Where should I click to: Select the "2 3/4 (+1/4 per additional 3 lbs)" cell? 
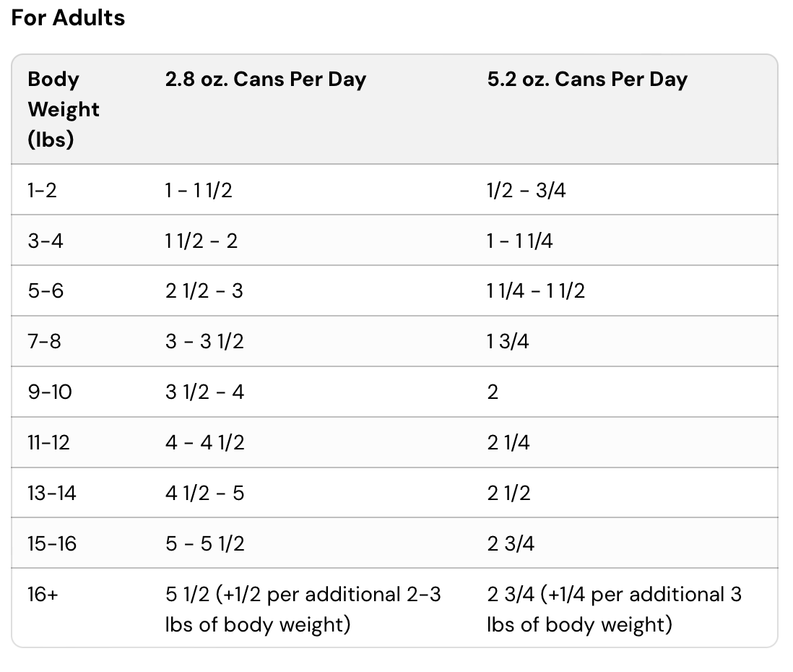(614, 608)
